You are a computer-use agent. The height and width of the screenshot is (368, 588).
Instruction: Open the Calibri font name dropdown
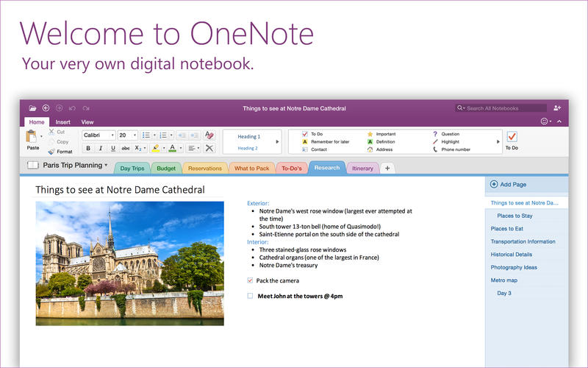(112, 135)
